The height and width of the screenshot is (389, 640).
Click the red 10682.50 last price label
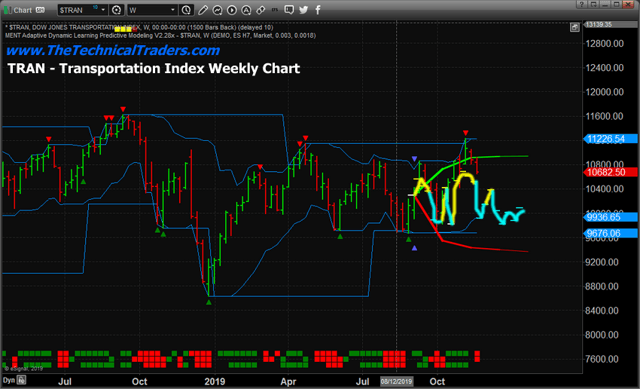pos(610,172)
